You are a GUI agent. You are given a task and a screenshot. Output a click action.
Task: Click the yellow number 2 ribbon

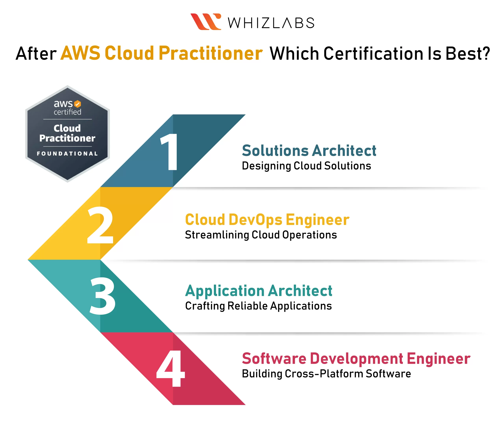100,223
